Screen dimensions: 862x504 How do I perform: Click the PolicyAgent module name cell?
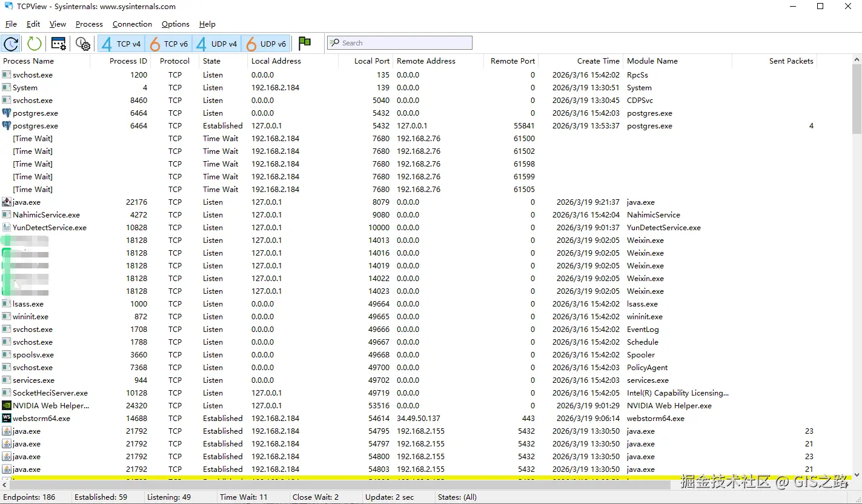(x=648, y=368)
